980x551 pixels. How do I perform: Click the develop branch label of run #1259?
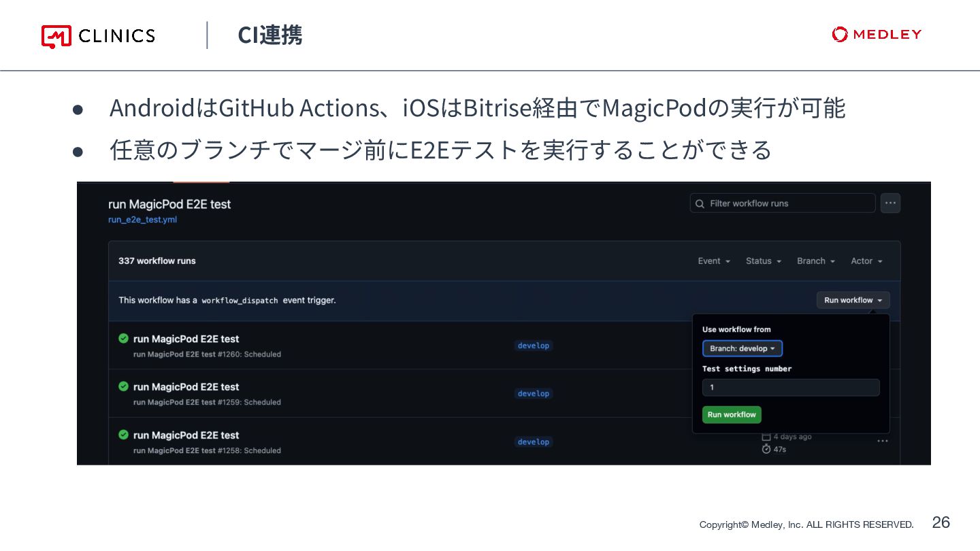[x=534, y=394]
